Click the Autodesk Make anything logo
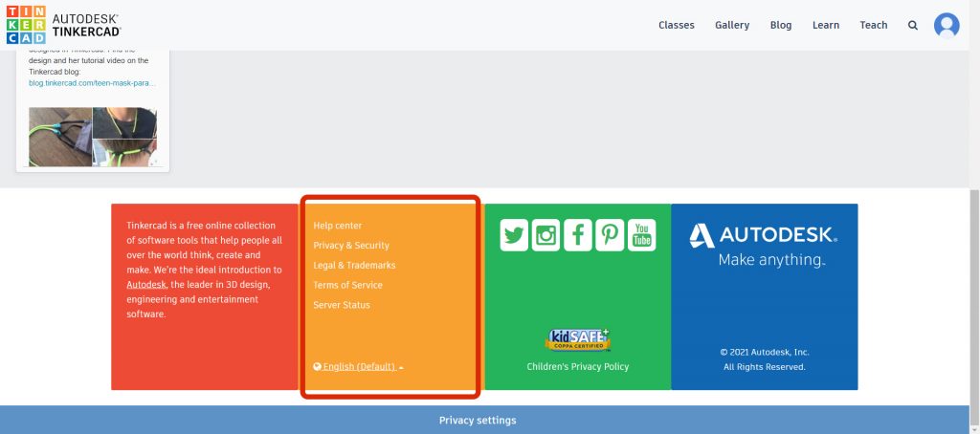 (x=763, y=245)
